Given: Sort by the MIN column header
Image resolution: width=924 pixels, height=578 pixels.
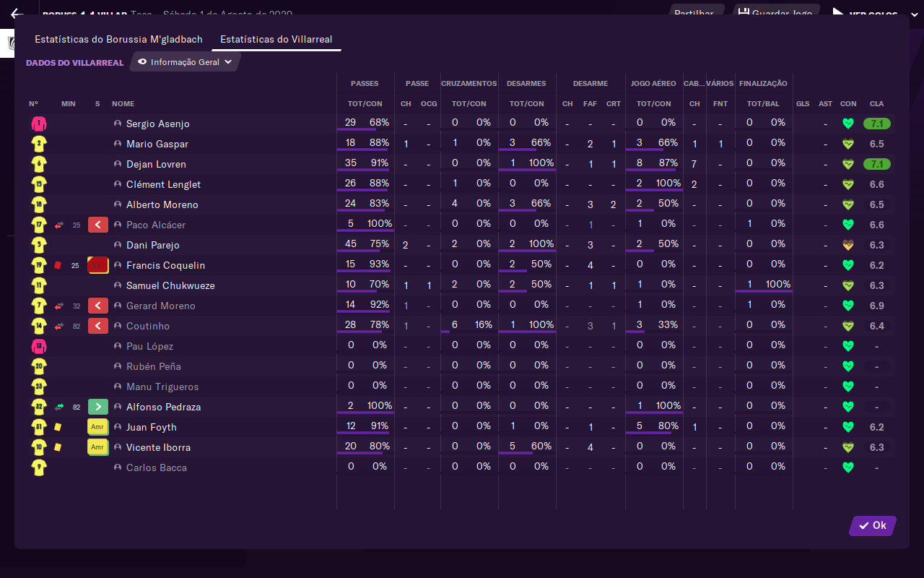Looking at the screenshot, I should point(69,104).
